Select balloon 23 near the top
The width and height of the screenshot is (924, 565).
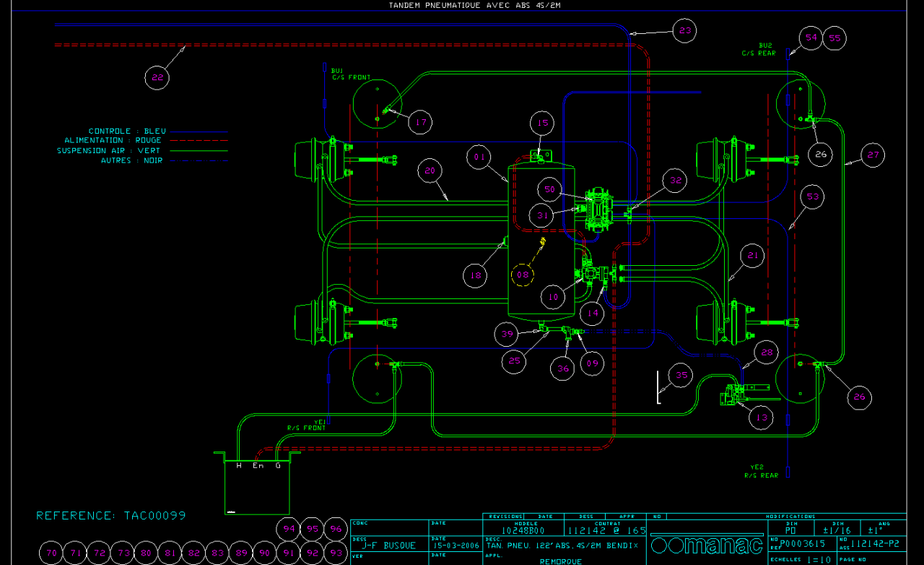coord(685,30)
